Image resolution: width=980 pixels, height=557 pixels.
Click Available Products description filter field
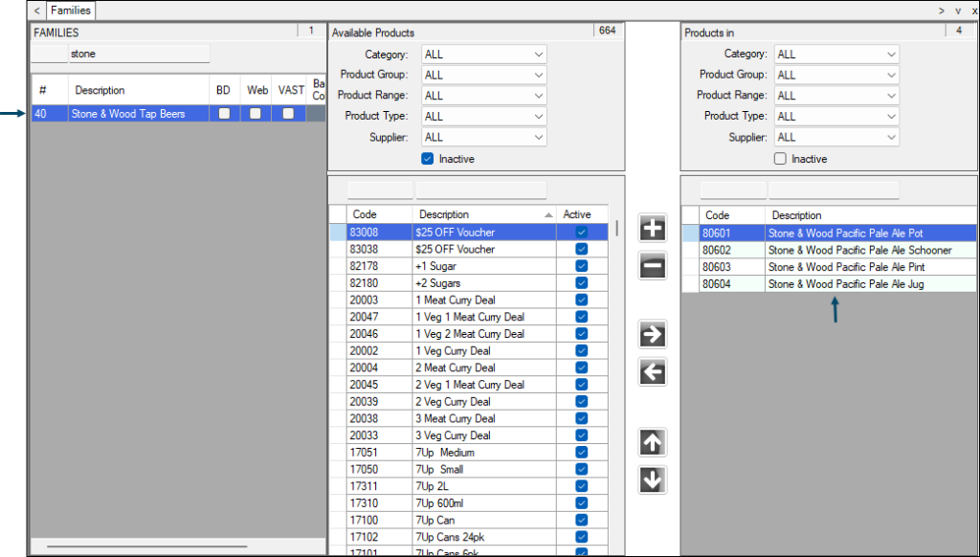481,190
